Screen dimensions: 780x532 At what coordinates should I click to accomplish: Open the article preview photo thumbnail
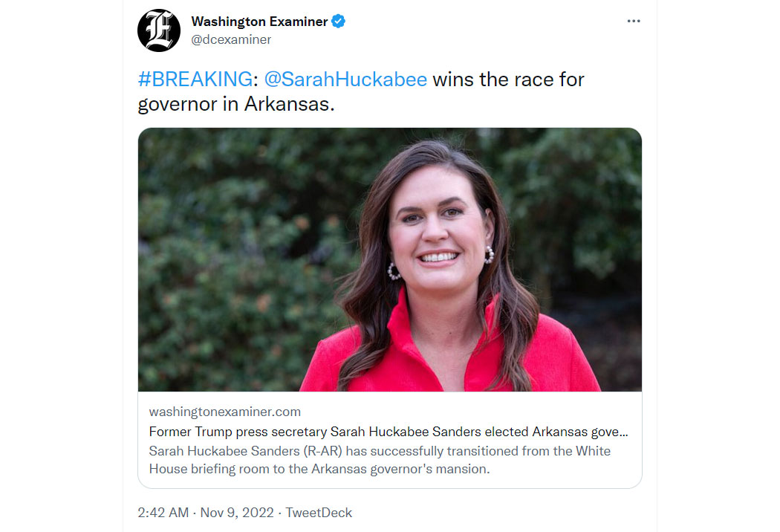(389, 259)
